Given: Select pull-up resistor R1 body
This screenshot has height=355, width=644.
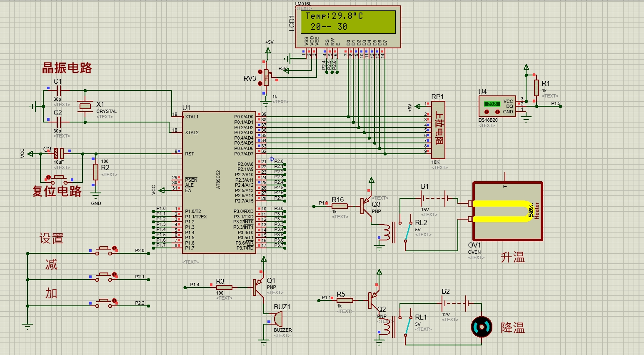Looking at the screenshot, I should coord(537,88).
